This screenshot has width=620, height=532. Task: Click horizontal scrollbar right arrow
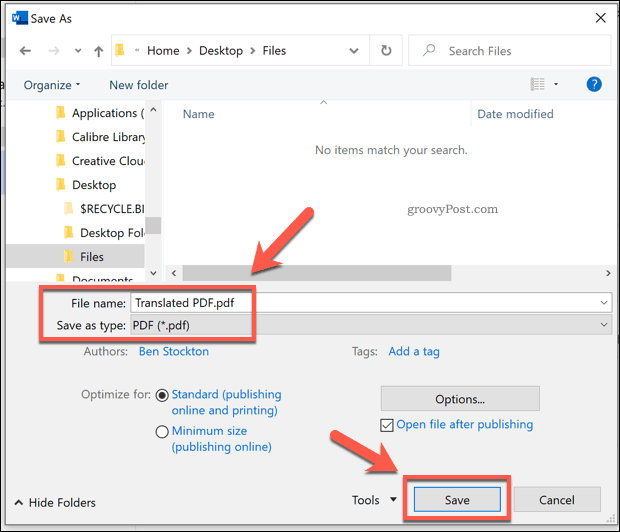pyautogui.click(x=608, y=273)
